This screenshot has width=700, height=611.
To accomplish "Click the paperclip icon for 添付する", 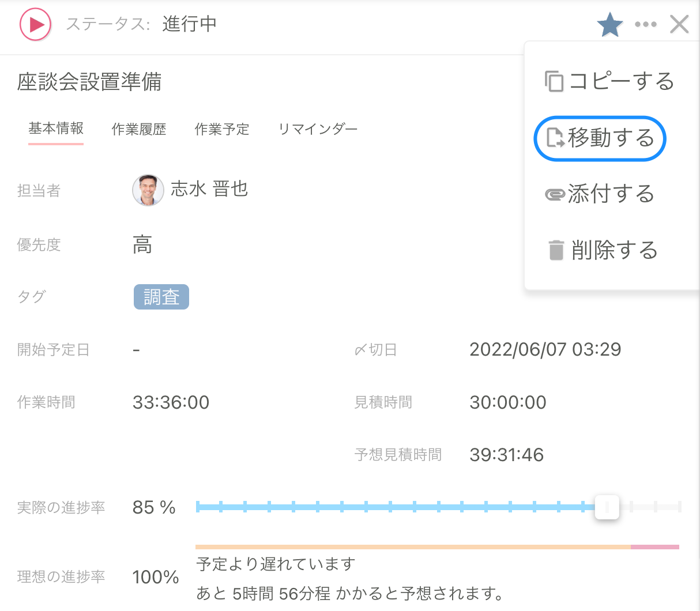I will pyautogui.click(x=555, y=194).
